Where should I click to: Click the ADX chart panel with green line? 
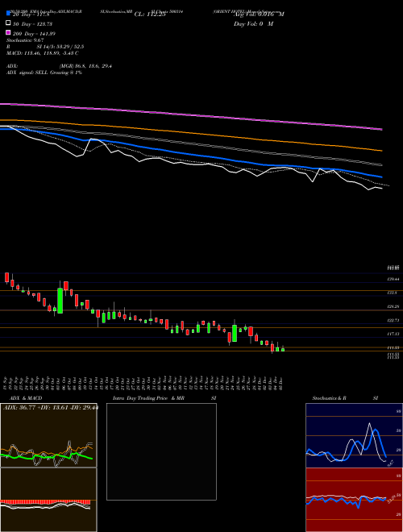pos(48,435)
